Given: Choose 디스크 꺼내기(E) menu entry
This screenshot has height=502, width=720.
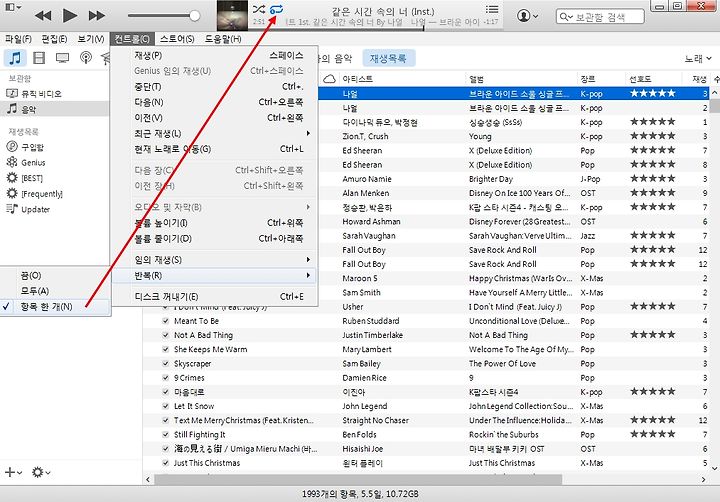Looking at the screenshot, I should [x=214, y=297].
